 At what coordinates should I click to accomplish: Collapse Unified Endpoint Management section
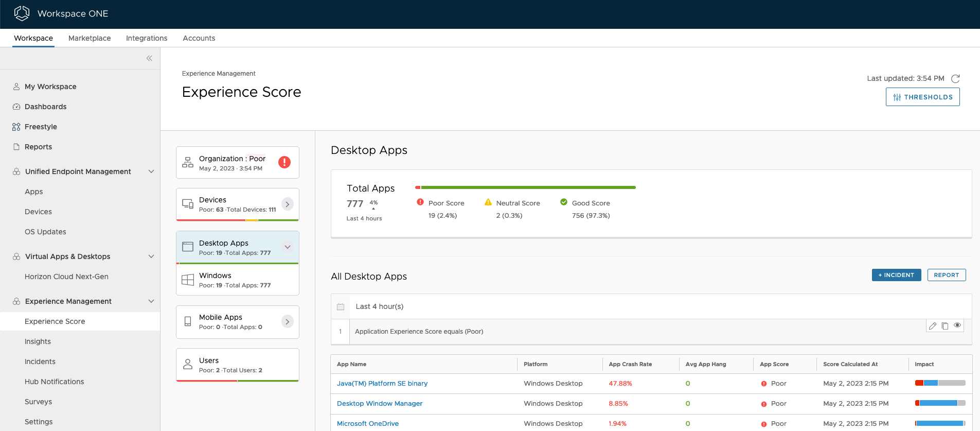coord(151,171)
